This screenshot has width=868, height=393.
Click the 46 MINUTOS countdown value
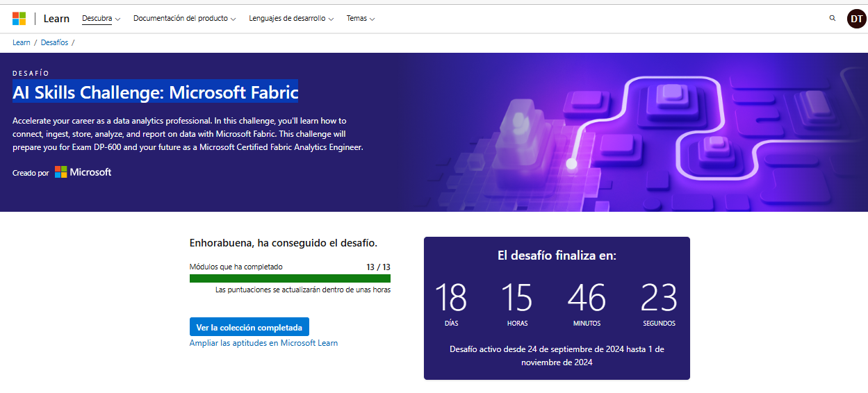point(587,303)
